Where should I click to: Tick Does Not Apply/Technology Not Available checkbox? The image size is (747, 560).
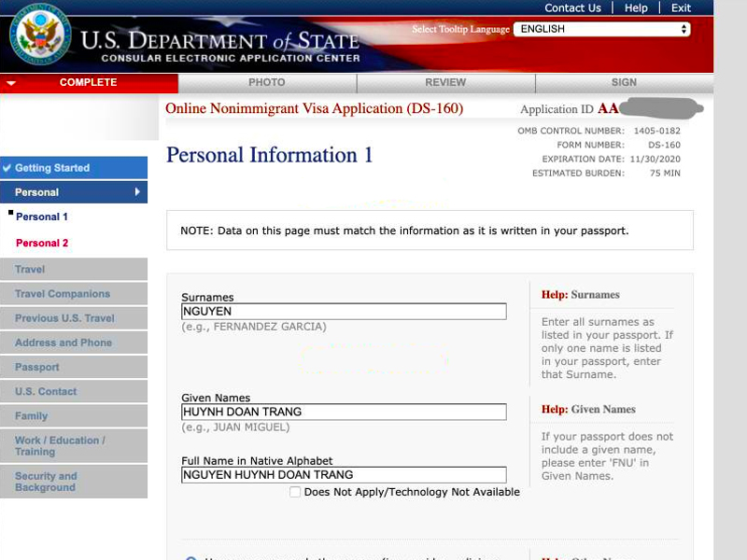pyautogui.click(x=295, y=492)
